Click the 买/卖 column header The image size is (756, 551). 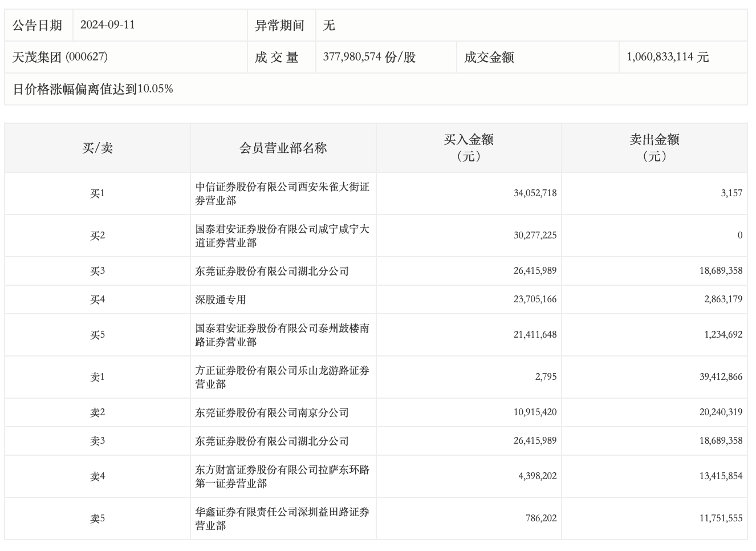click(97, 148)
